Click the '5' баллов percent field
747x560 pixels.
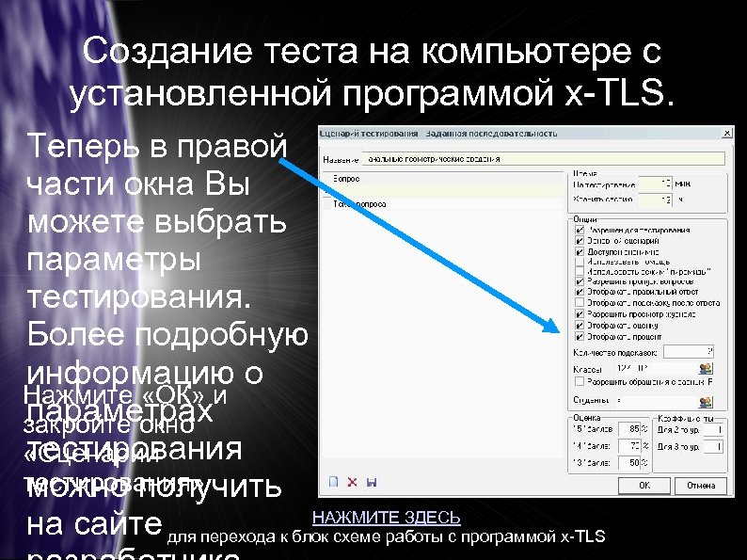click(629, 429)
